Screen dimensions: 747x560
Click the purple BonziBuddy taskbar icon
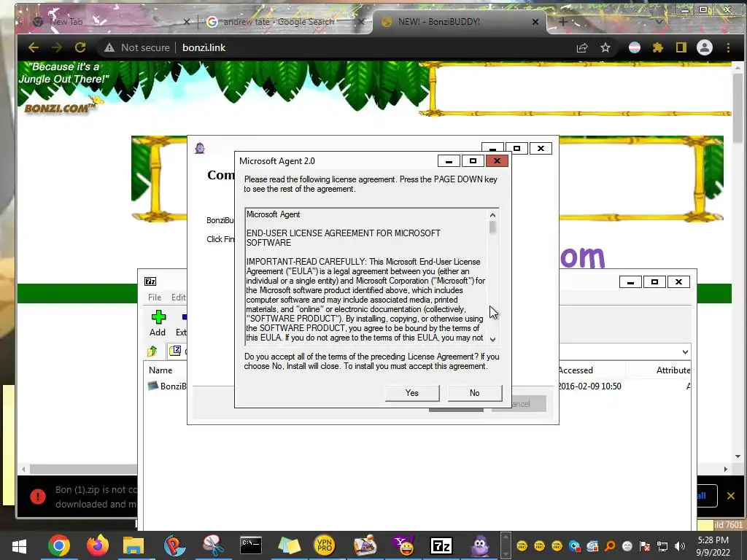point(480,545)
